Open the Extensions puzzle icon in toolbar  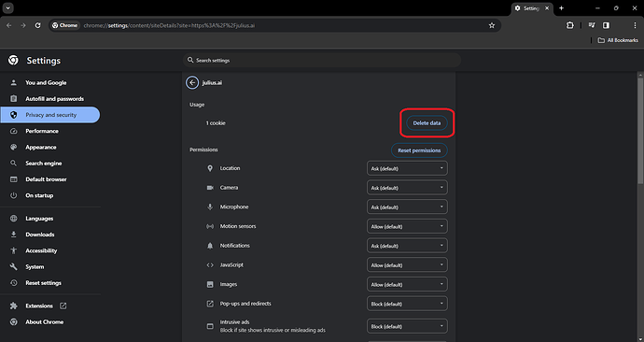(x=570, y=25)
